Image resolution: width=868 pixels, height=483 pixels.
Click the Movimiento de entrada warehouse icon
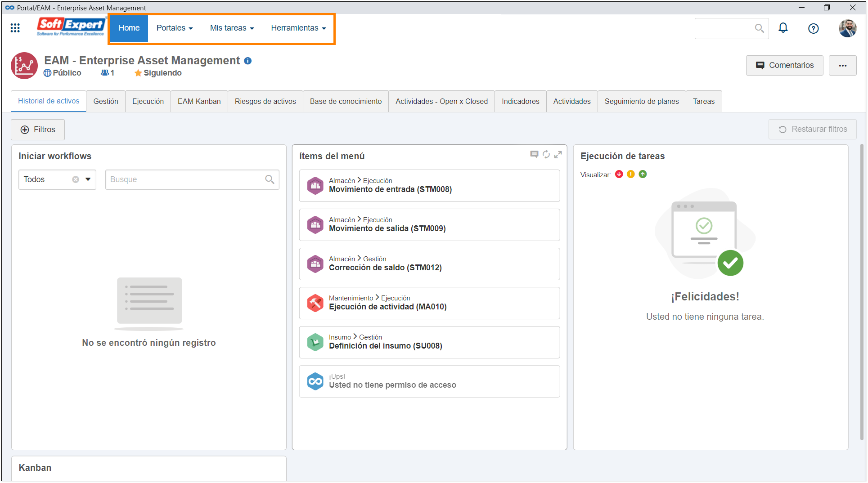(315, 186)
